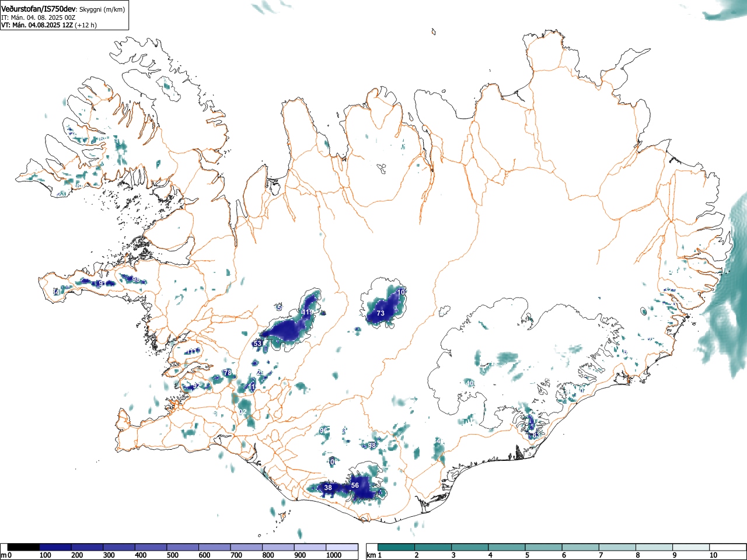Click the dark teal 1–2 km legend swatch
The image size is (747, 560).
(x=396, y=547)
